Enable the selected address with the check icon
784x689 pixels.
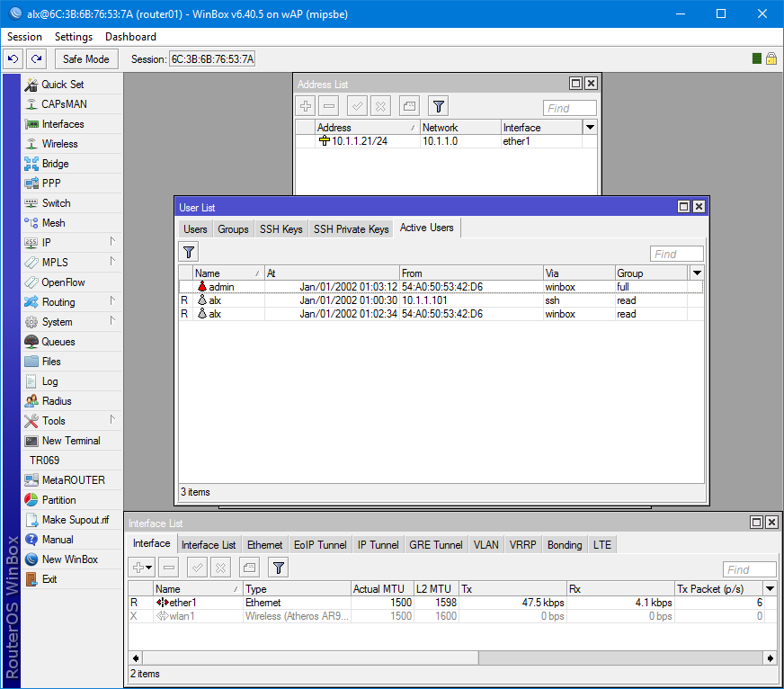point(356,105)
